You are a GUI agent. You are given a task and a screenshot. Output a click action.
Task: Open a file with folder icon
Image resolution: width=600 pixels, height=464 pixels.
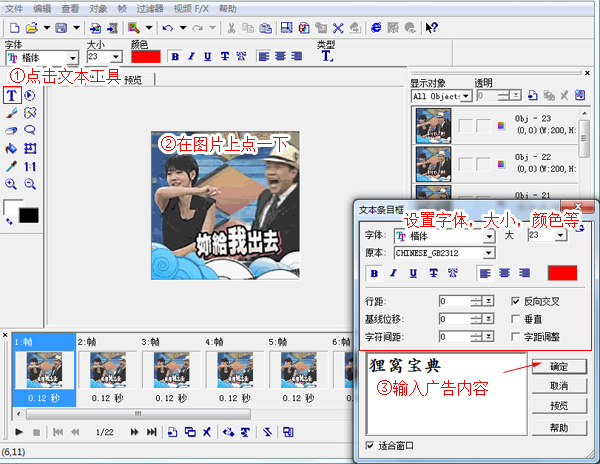pos(32,28)
